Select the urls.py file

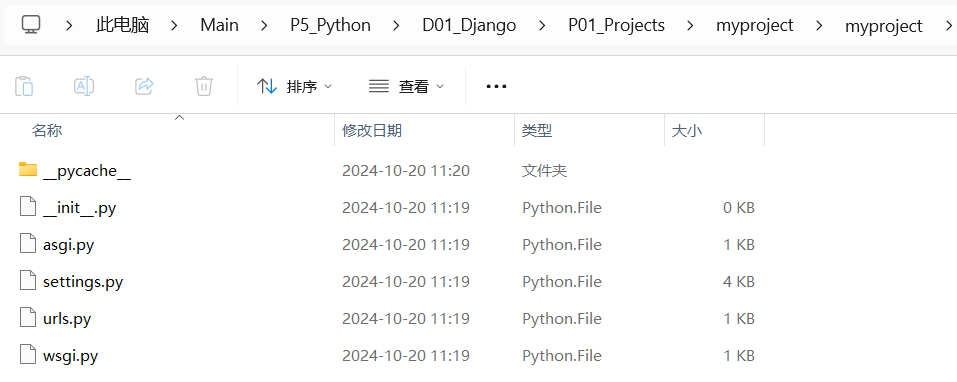67,319
